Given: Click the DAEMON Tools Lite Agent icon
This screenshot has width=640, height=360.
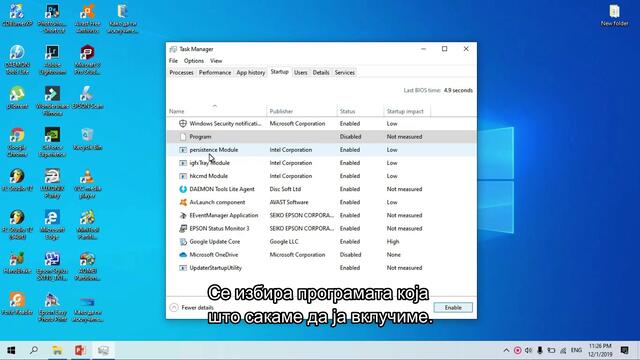Looking at the screenshot, I should click(183, 189).
